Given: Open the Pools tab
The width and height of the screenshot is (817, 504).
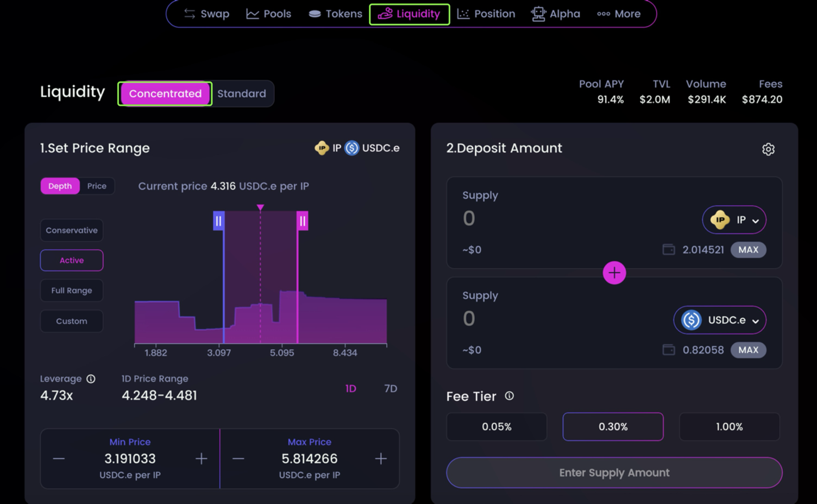Looking at the screenshot, I should (x=269, y=14).
